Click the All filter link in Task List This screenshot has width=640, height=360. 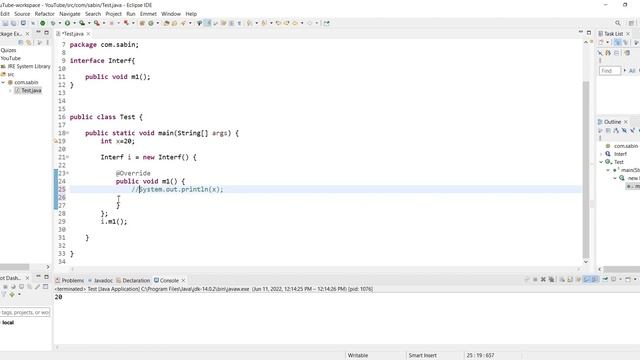[632, 71]
